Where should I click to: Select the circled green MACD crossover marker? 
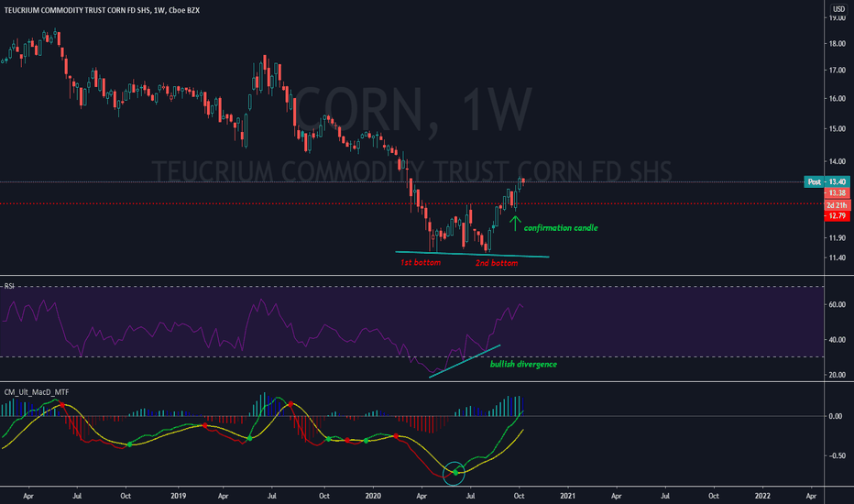(x=454, y=472)
